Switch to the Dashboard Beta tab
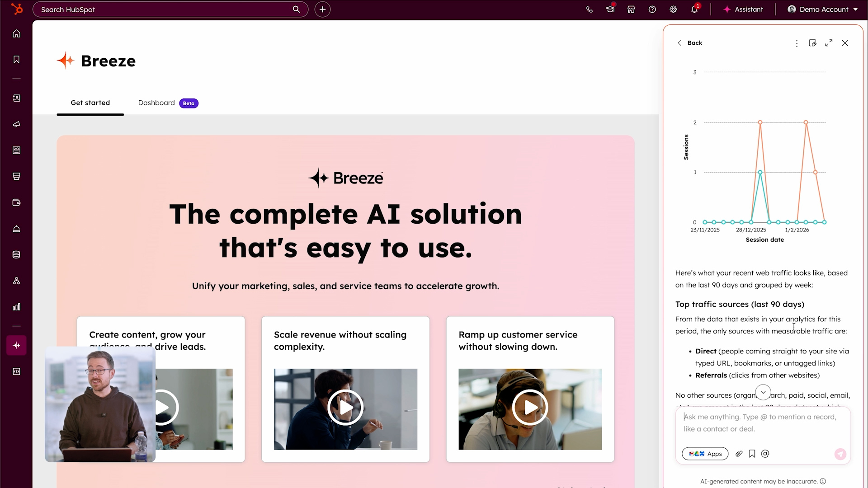The width and height of the screenshot is (868, 488). [x=156, y=103]
